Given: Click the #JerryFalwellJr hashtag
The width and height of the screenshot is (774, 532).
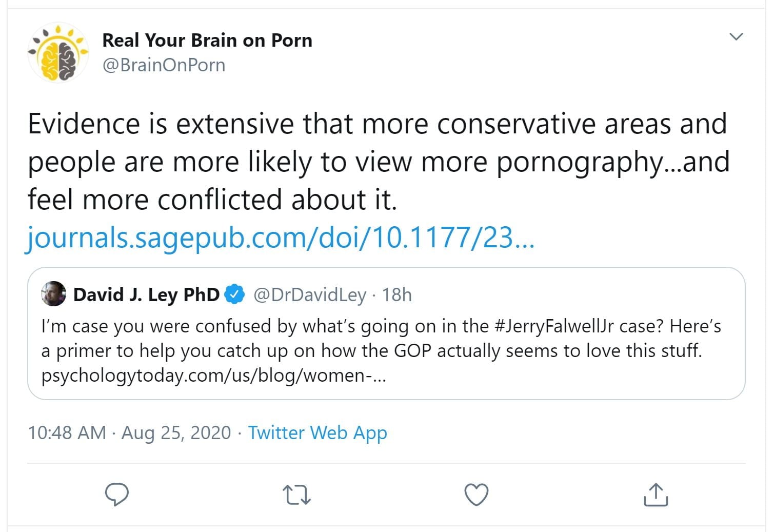Looking at the screenshot, I should [x=554, y=326].
